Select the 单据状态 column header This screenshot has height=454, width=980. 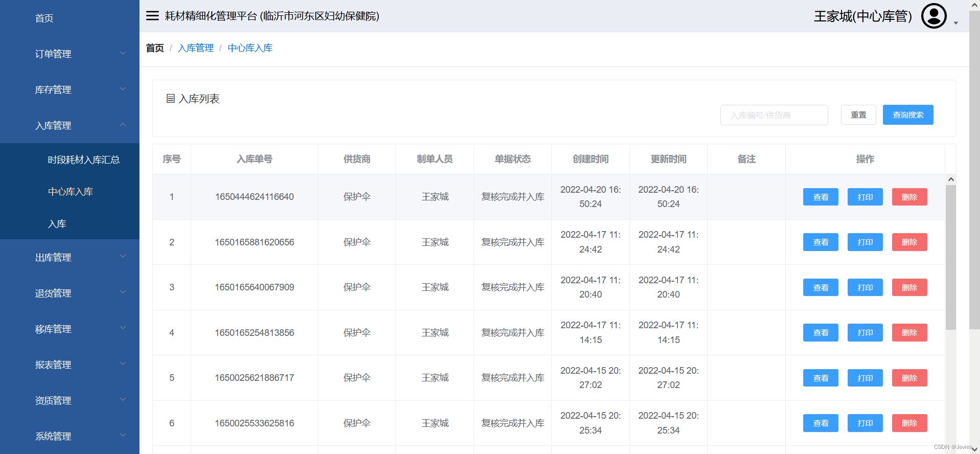[x=512, y=159]
